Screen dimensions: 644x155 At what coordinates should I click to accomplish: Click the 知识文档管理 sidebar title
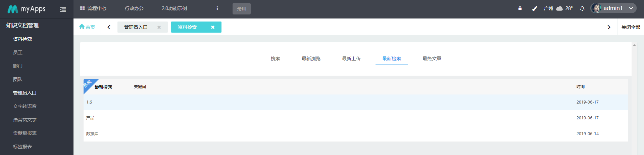pos(22,25)
